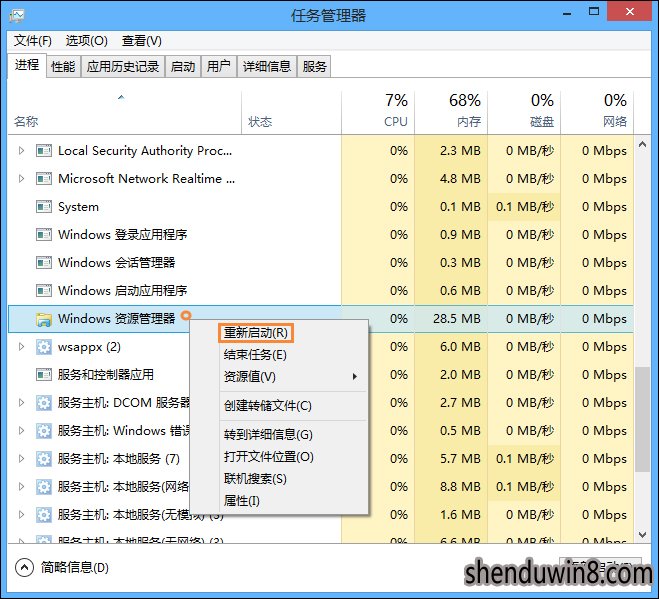Open the 资源值(V) submenu arrow
The height and width of the screenshot is (599, 659).
[x=355, y=377]
